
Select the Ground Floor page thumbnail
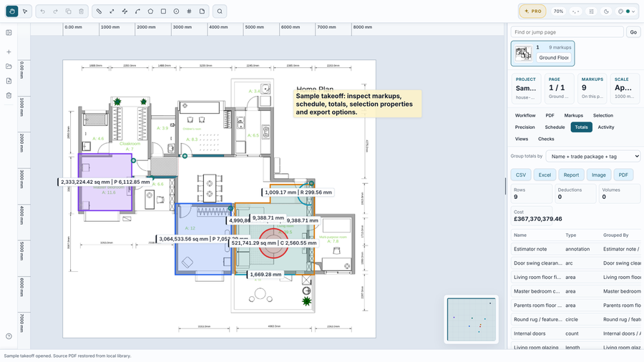[x=542, y=54]
